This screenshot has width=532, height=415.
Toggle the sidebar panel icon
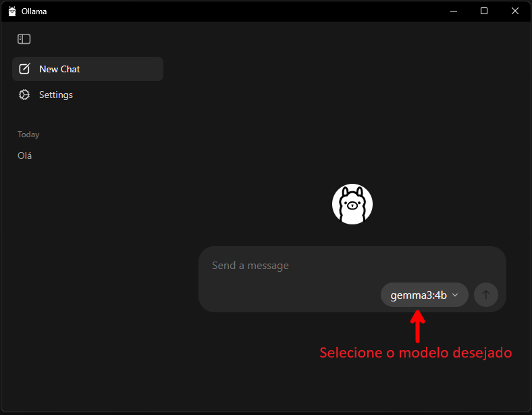pos(24,39)
